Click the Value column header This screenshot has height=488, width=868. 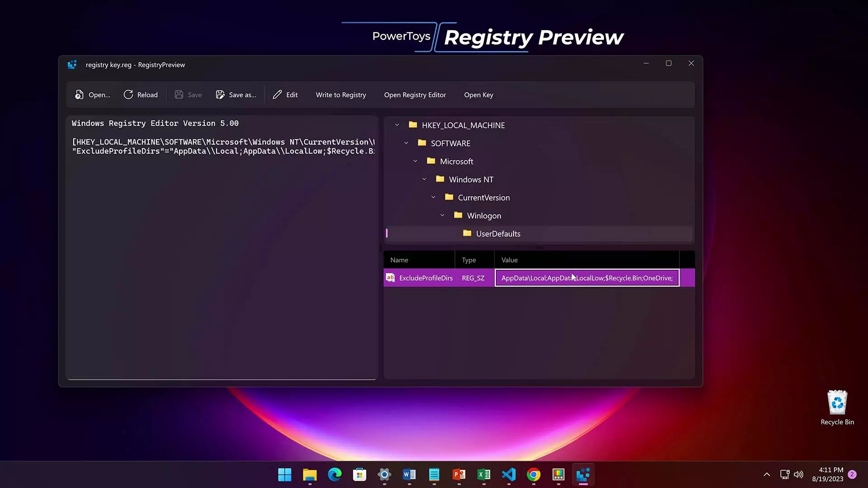click(x=587, y=260)
